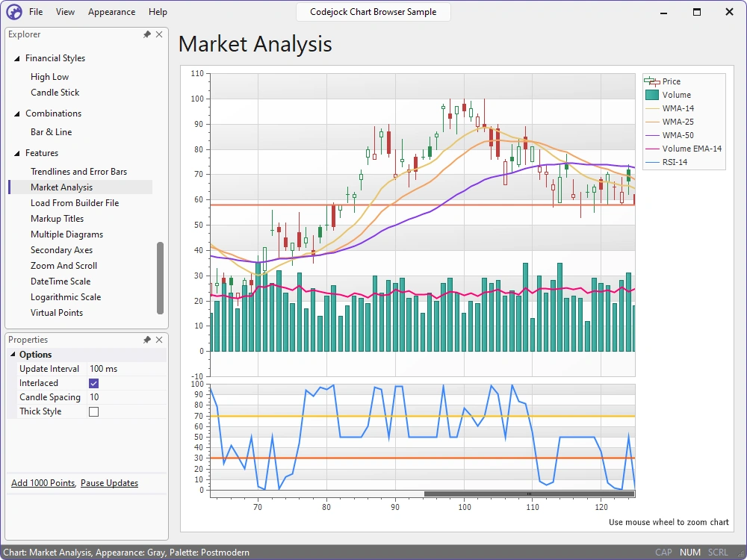Click the chart horizontal scrollbar thumb
The width and height of the screenshot is (747, 560).
click(530, 494)
